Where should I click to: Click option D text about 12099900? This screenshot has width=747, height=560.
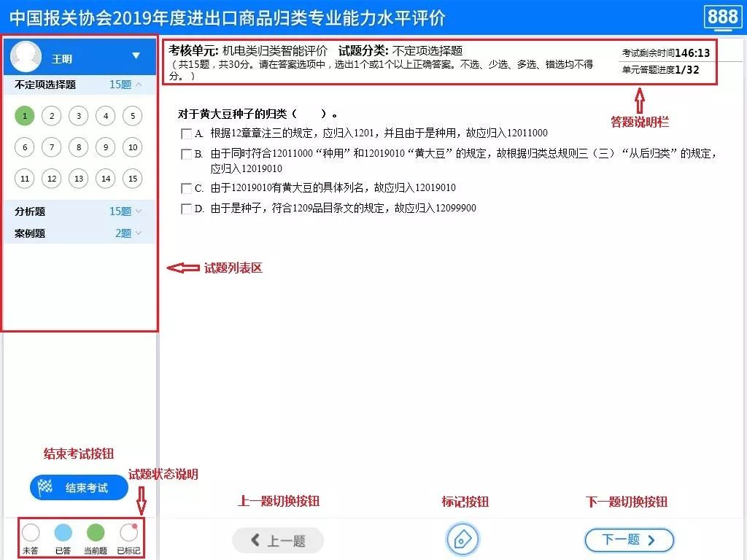point(343,209)
